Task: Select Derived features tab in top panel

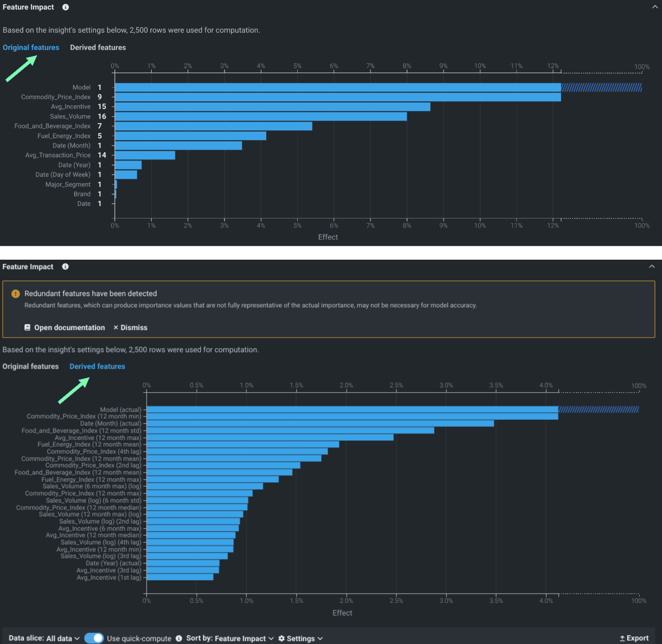Action: (98, 47)
